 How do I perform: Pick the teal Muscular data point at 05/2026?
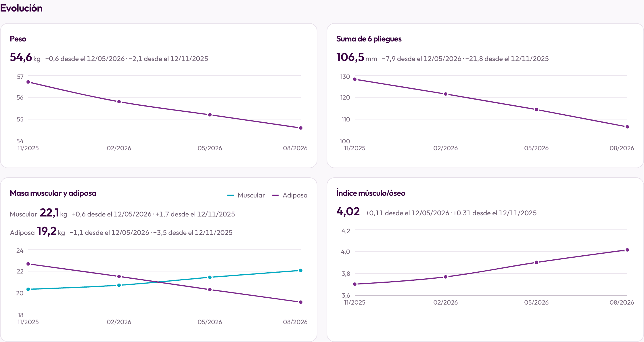coord(210,277)
